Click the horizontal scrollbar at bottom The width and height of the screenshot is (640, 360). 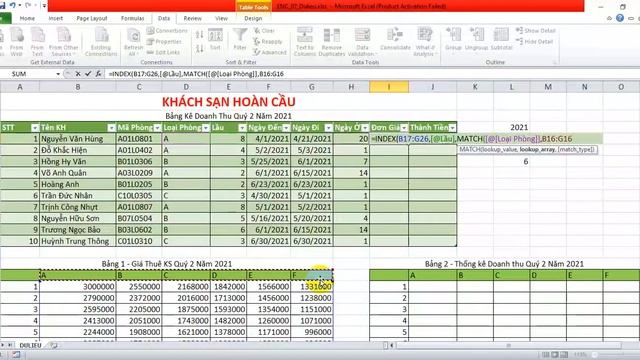coord(508,346)
